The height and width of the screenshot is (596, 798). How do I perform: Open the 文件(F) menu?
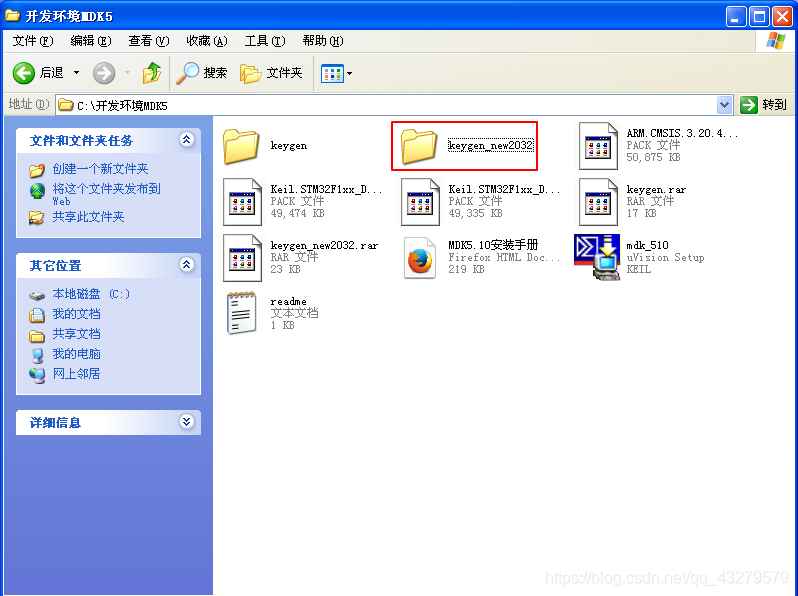click(33, 41)
